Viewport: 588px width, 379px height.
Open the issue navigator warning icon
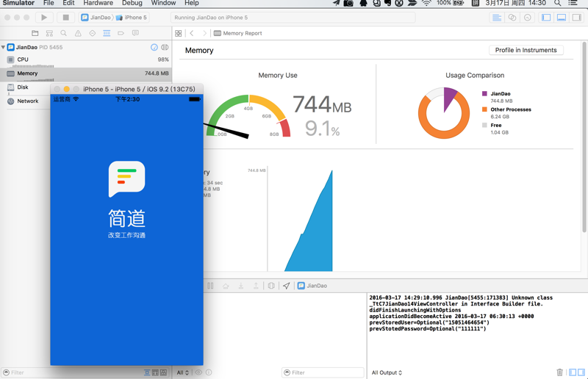pos(78,33)
